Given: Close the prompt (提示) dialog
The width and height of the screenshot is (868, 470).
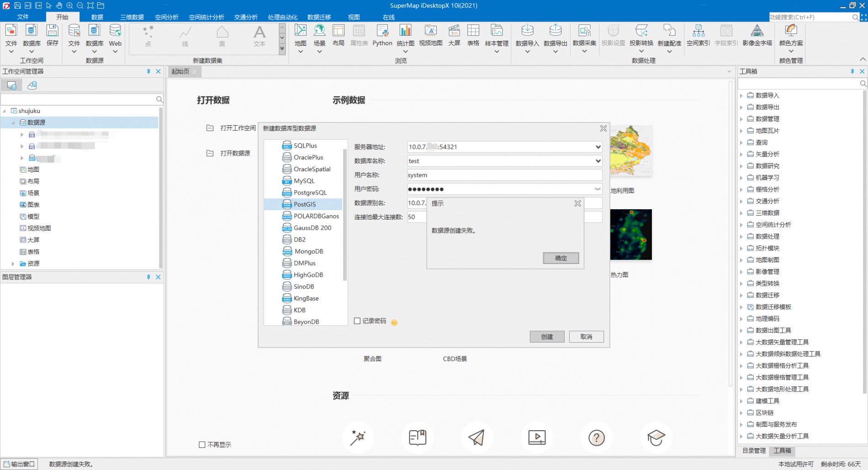Looking at the screenshot, I should tap(577, 203).
